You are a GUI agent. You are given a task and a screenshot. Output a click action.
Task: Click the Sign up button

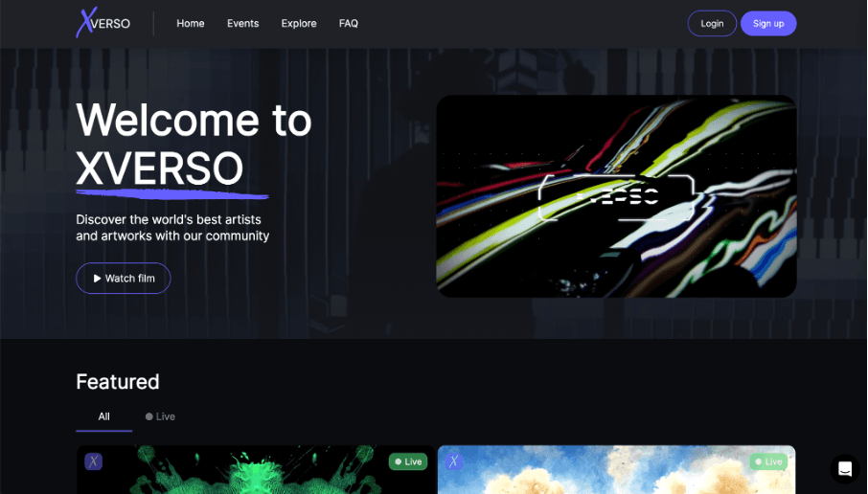coord(768,23)
